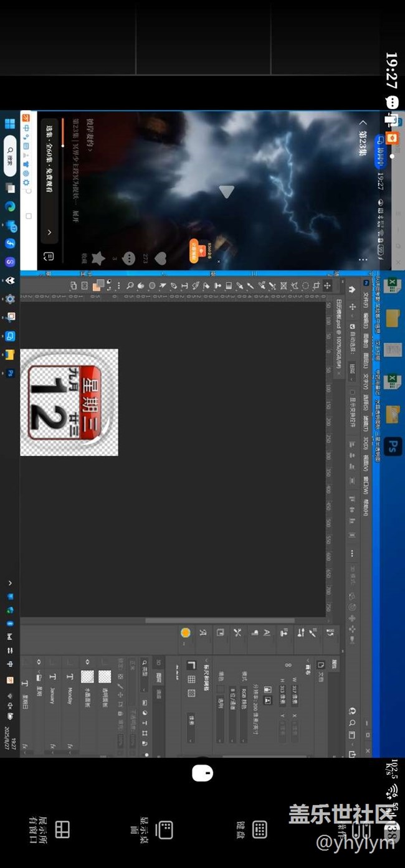Image resolution: width=405 pixels, height=868 pixels.
Task: Select the Horizontal Type tool
Action: 184,286
